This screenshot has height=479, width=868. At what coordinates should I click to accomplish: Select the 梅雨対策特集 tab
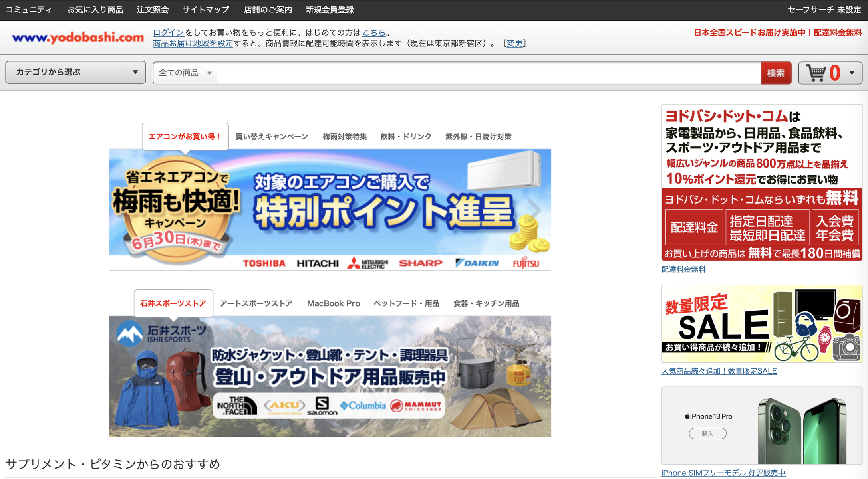(x=345, y=137)
